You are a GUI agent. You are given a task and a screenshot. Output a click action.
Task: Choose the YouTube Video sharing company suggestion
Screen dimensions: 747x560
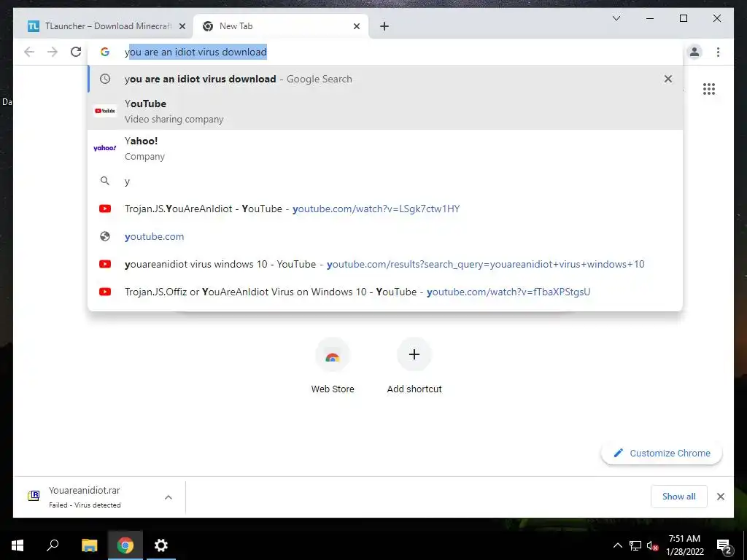pyautogui.click(x=385, y=111)
